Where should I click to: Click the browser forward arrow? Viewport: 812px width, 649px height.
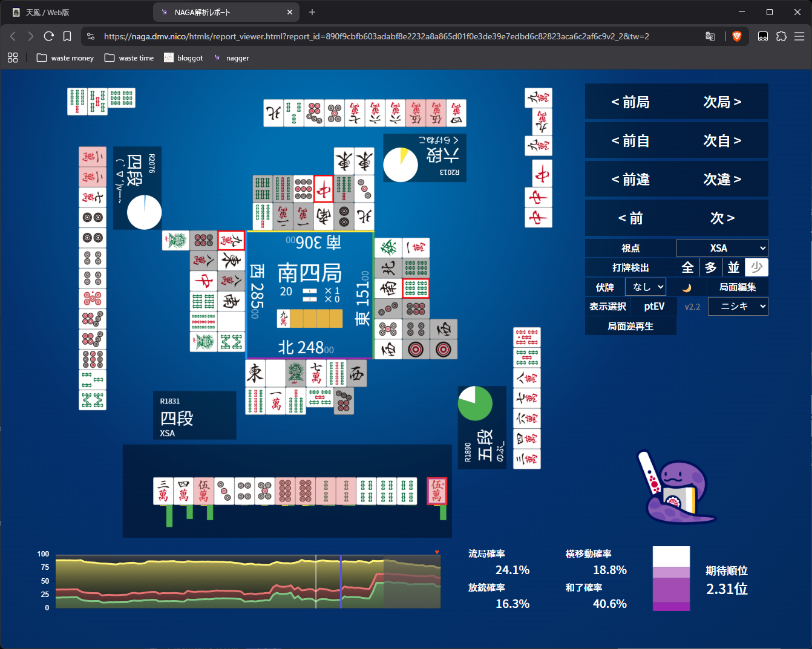(x=31, y=36)
